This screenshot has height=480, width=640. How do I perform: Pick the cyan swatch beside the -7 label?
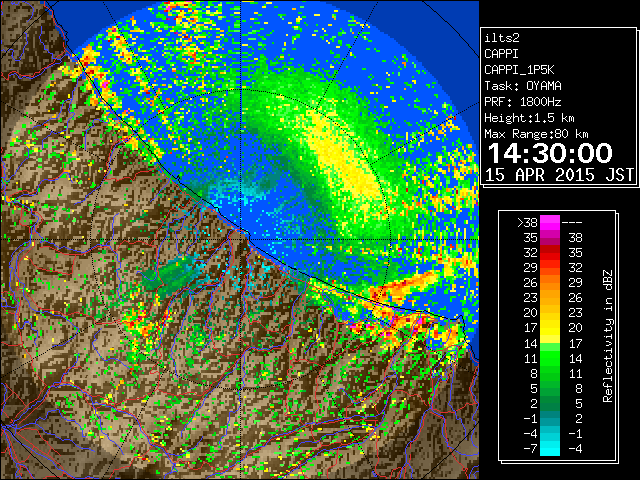(x=550, y=448)
